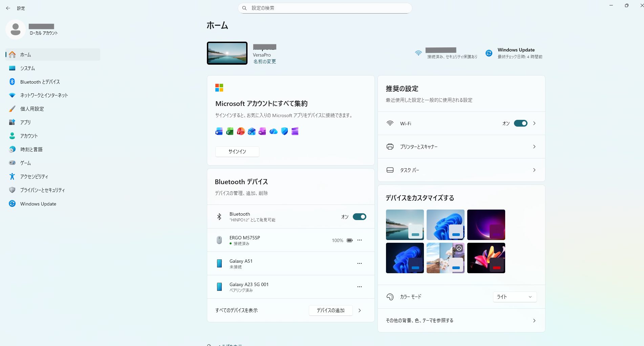Click the OneDrive cloud icon

point(273,131)
